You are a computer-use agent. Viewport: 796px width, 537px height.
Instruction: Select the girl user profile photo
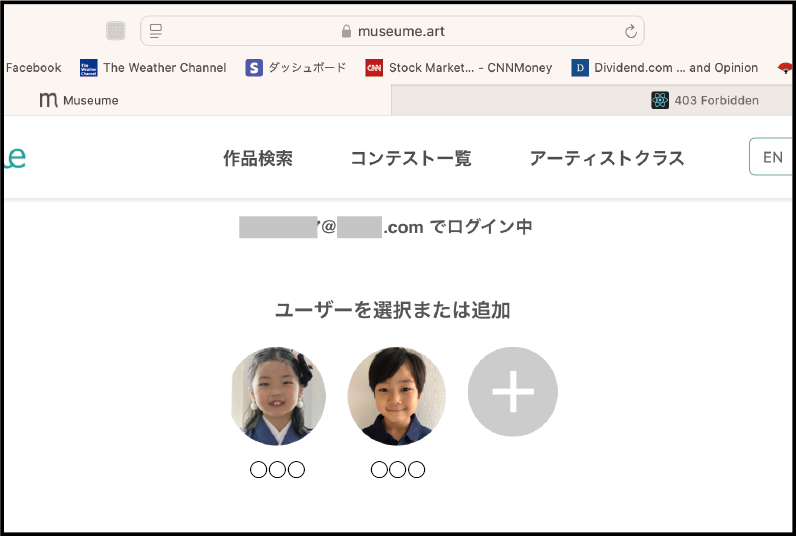[x=278, y=396]
